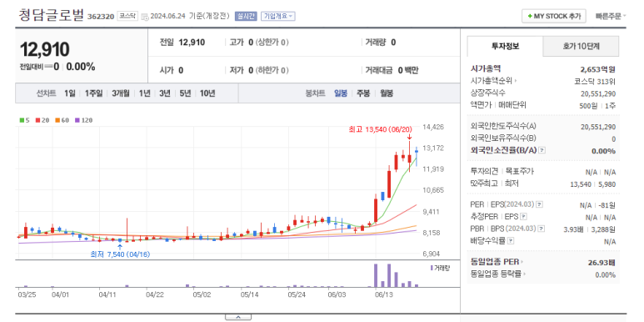Screen dimensions: 644x322
Task: Click the stock code 362320
Action: click(x=101, y=17)
